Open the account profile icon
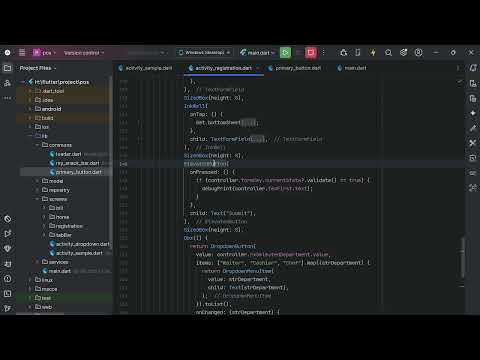 [x=419, y=52]
